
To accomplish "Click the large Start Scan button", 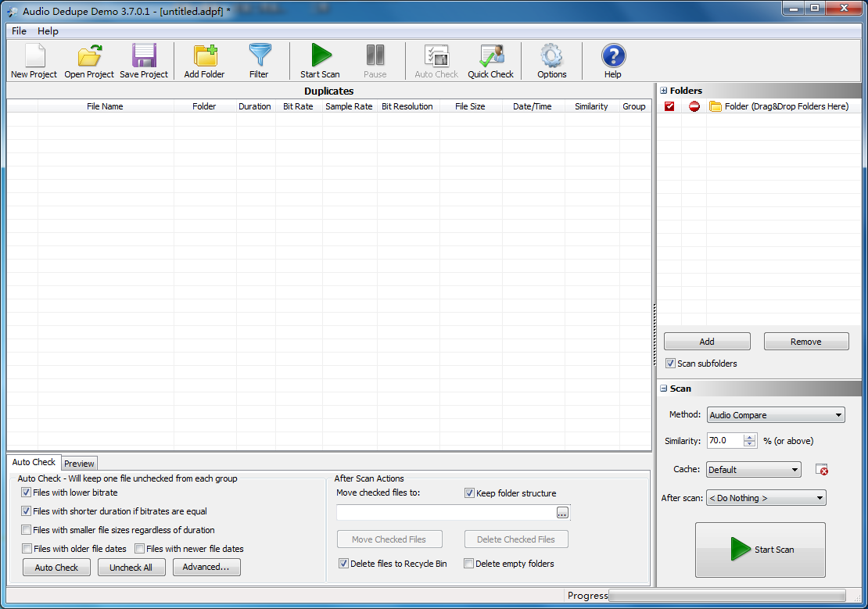I will (760, 550).
